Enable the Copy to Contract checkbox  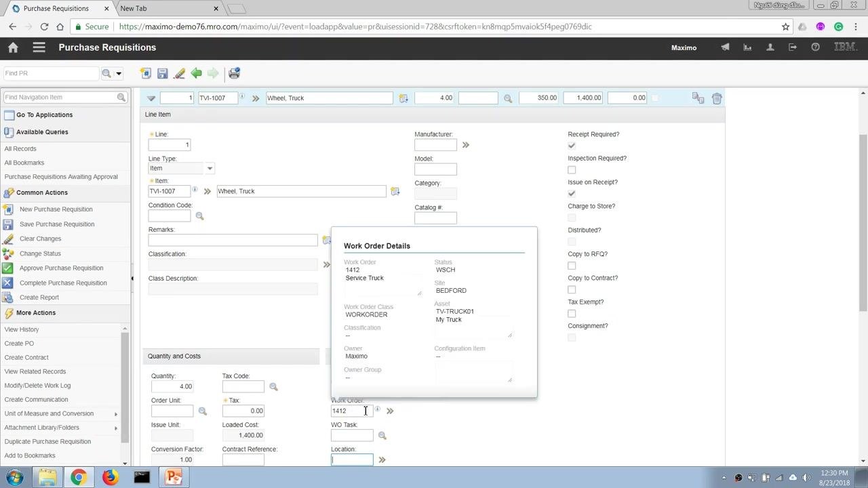572,289
